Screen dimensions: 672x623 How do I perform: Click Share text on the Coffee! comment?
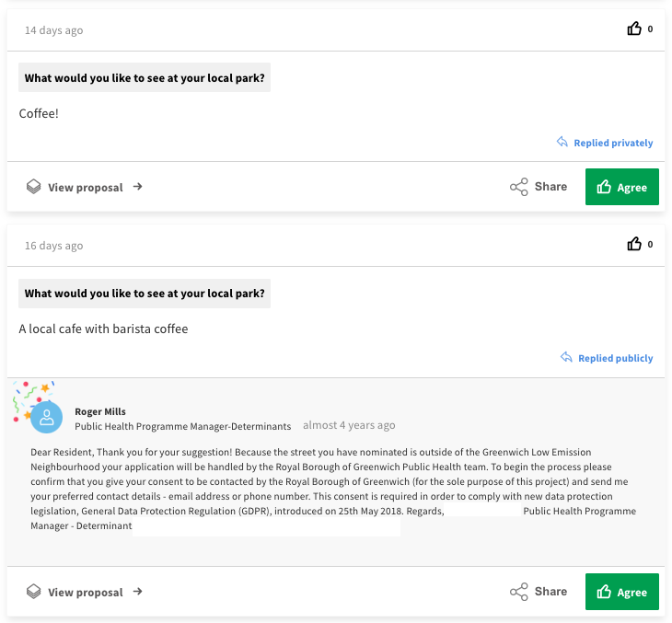[550, 187]
